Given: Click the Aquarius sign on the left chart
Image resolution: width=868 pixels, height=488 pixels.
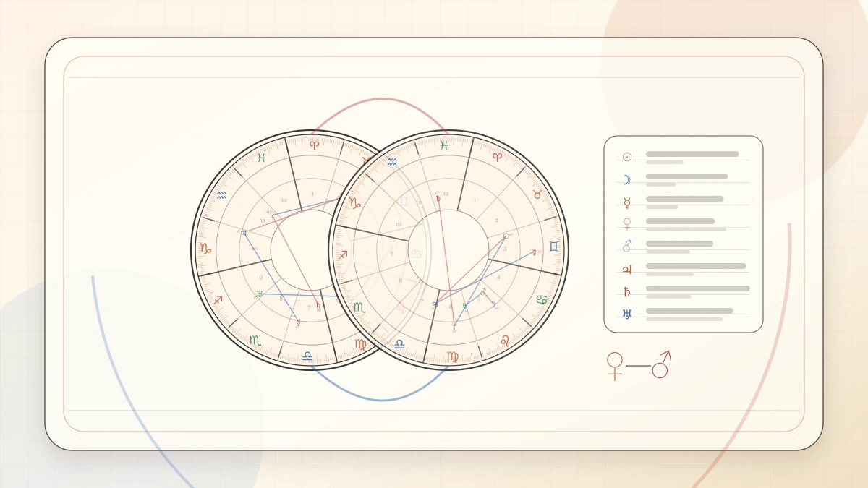Looking at the screenshot, I should [221, 195].
